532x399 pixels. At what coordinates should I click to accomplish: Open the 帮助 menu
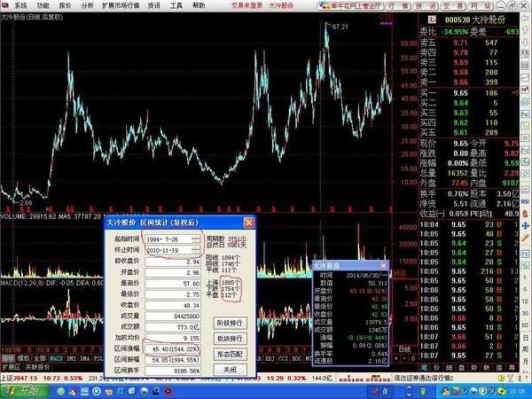coord(199,5)
